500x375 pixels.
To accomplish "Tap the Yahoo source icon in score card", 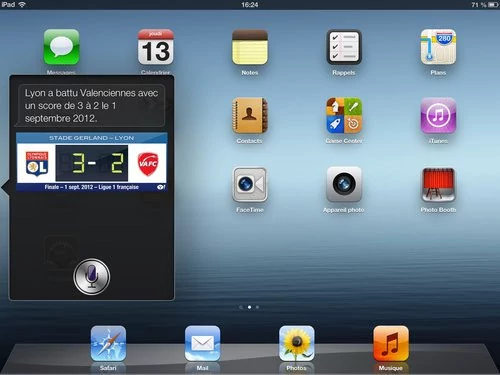I will click(x=161, y=187).
